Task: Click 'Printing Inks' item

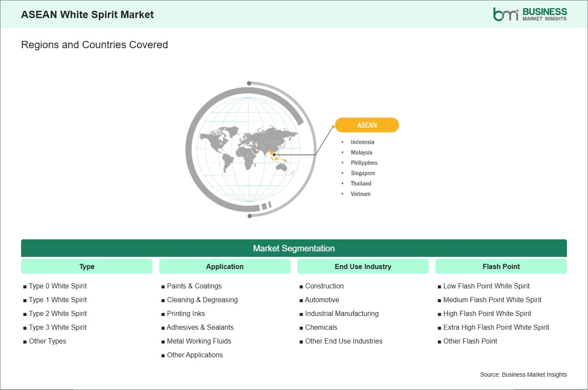Action: pyautogui.click(x=186, y=313)
